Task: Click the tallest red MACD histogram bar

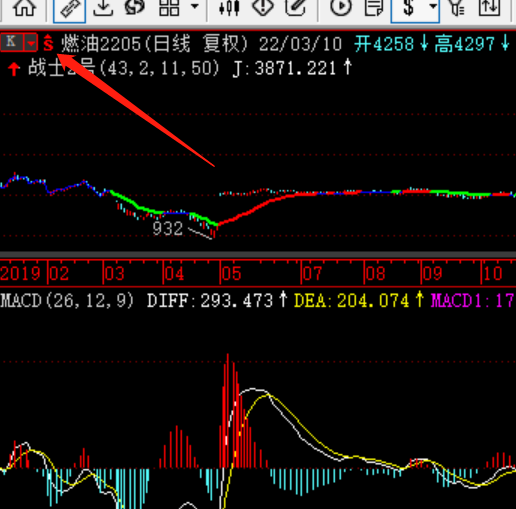Action: [228, 411]
